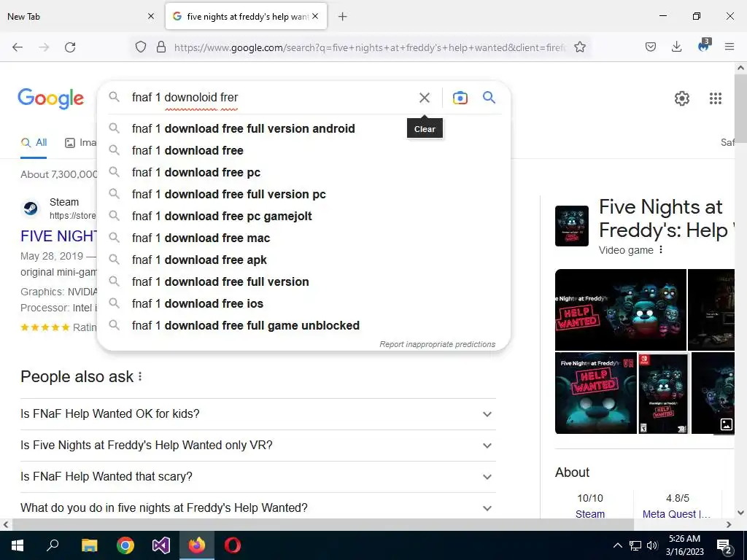
Task: Open Windows taskbar search
Action: click(53, 545)
